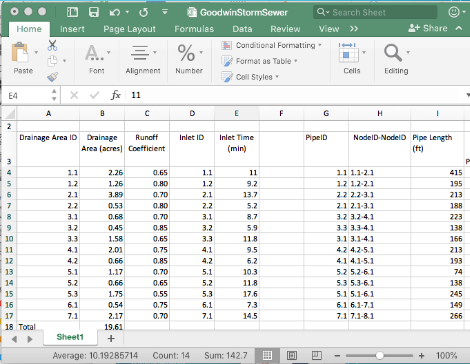The width and height of the screenshot is (470, 364).
Task: Select the Format Painter brush
Action: [x=52, y=77]
